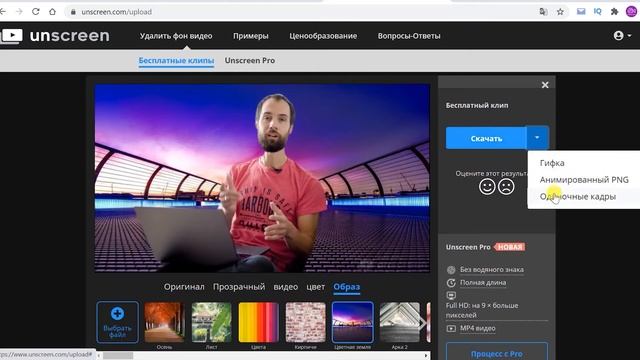Click the Скачать download button
The height and width of the screenshot is (360, 640).
pyautogui.click(x=486, y=138)
